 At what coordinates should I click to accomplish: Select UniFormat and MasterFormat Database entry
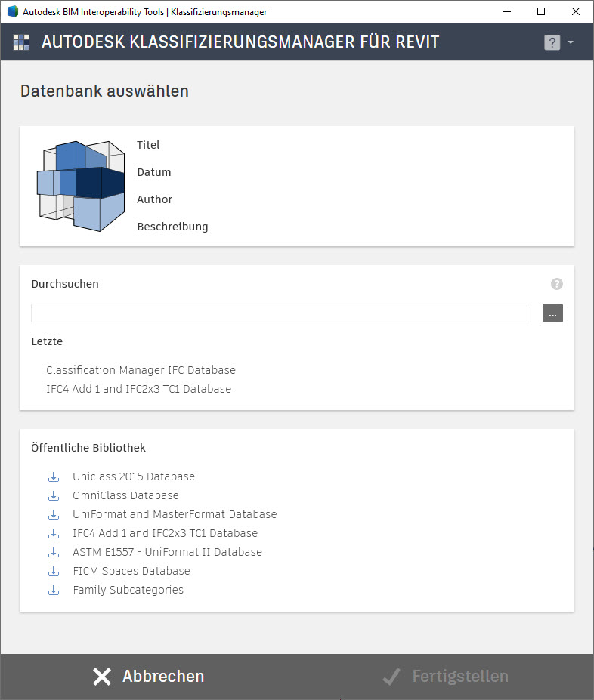pyautogui.click(x=175, y=514)
